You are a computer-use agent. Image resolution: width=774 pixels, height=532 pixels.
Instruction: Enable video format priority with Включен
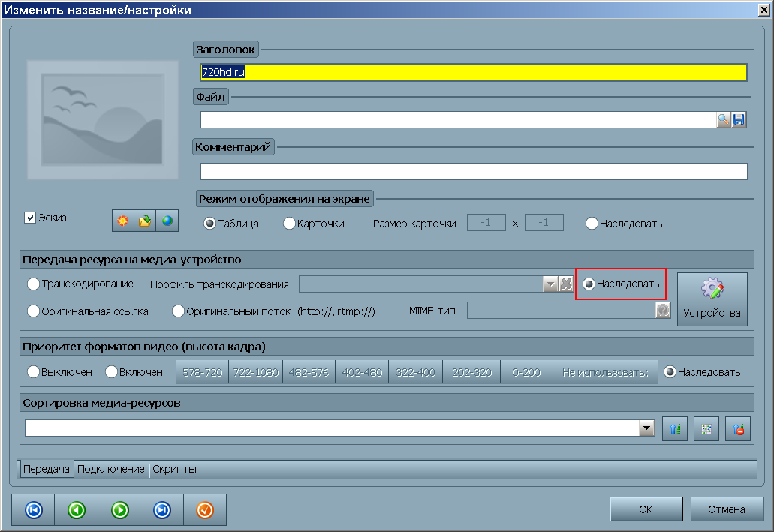pyautogui.click(x=112, y=372)
